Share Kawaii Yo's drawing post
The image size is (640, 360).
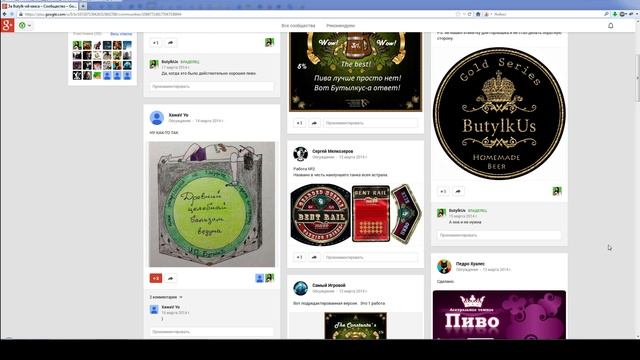pyautogui.click(x=171, y=278)
